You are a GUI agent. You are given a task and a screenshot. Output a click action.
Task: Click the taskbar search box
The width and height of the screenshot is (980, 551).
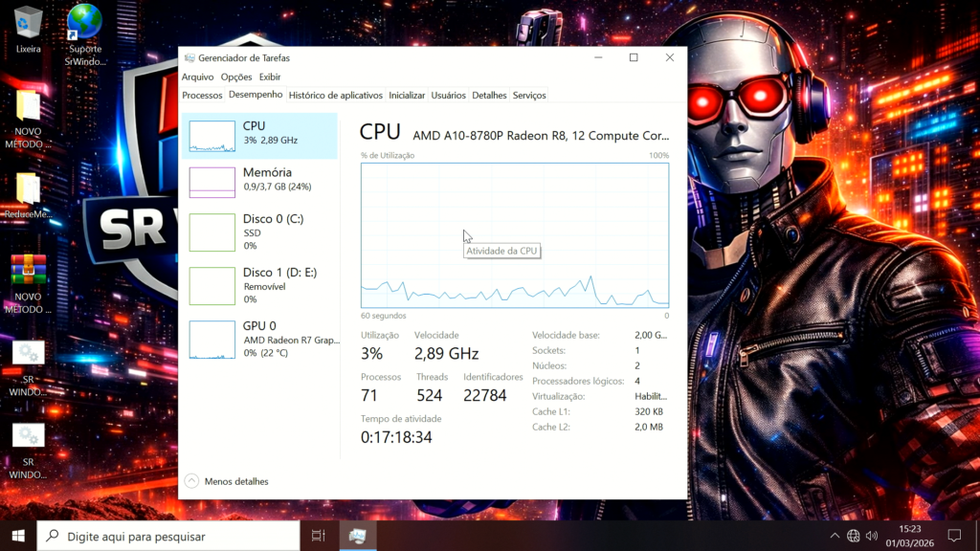[167, 536]
